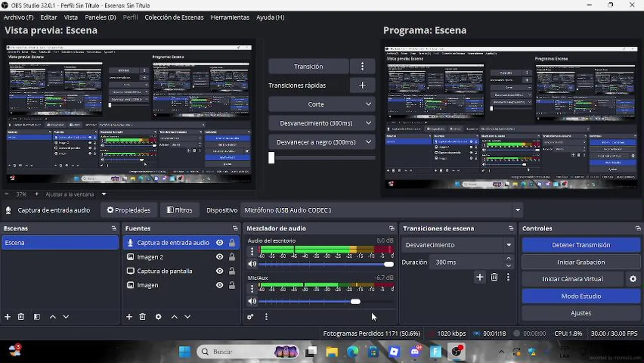Undock the Controles panel

point(638,228)
